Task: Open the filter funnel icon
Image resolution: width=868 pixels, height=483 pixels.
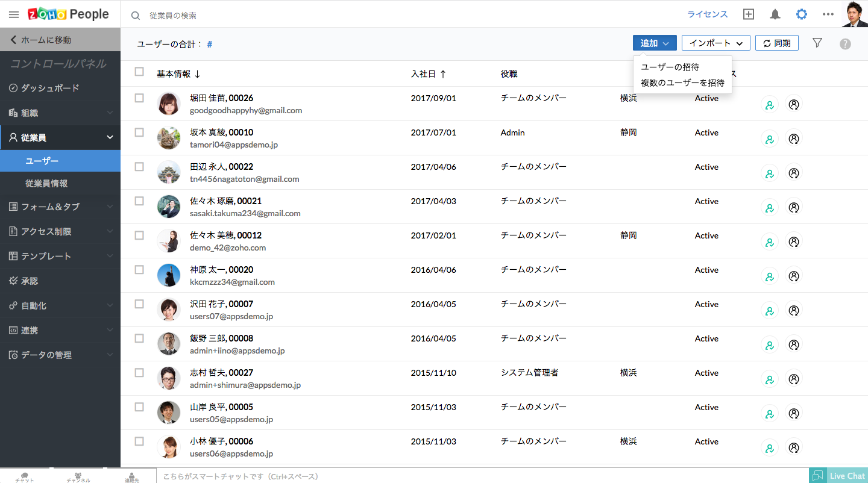Action: click(817, 43)
